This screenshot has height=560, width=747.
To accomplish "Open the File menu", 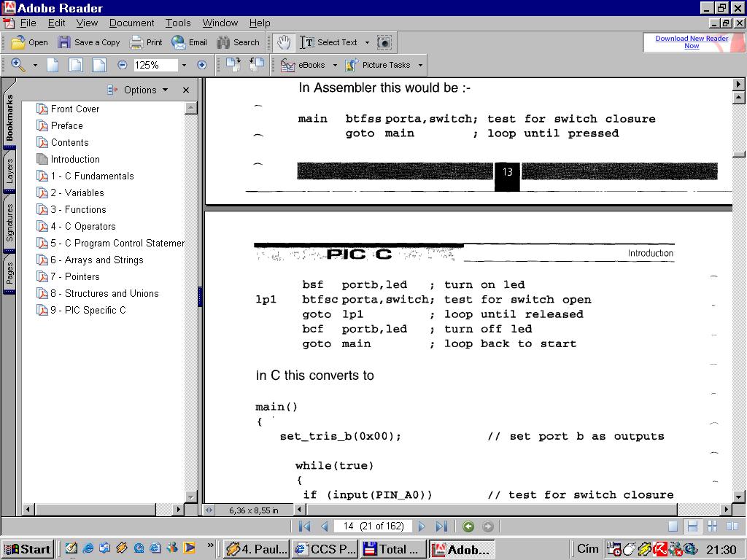I will click(x=28, y=23).
